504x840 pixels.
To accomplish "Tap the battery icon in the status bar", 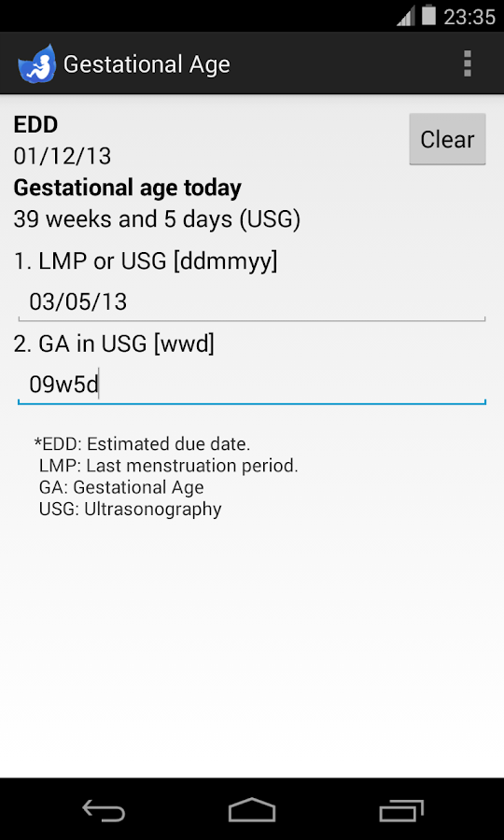I will 428,15.
